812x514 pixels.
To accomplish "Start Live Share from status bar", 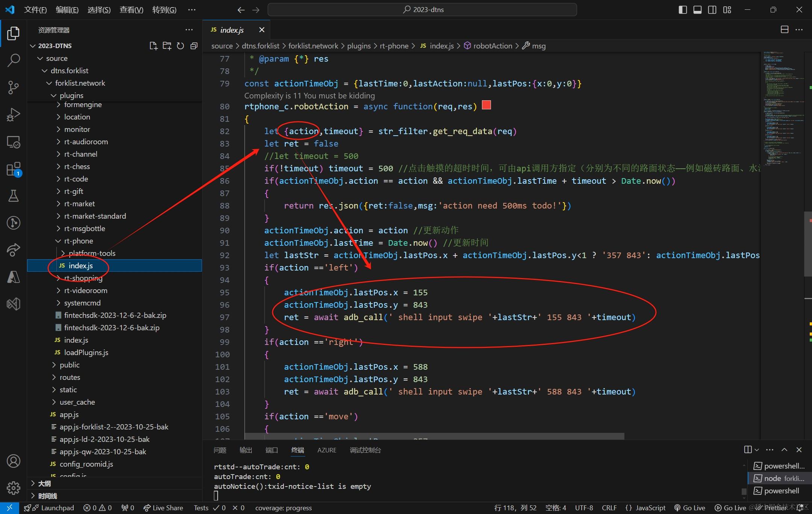I will (163, 508).
